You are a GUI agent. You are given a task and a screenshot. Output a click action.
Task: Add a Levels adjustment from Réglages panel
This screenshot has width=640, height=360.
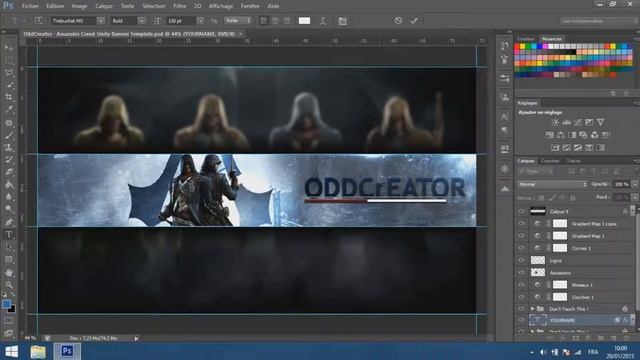tap(567, 122)
